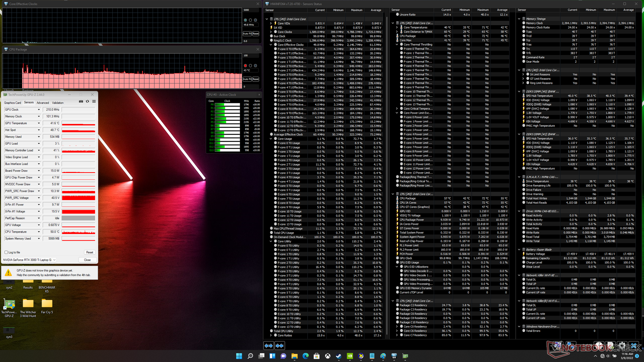The image size is (644, 362).
Task: Open the GPU Temperature sensor dropdown
Action: click(x=39, y=123)
